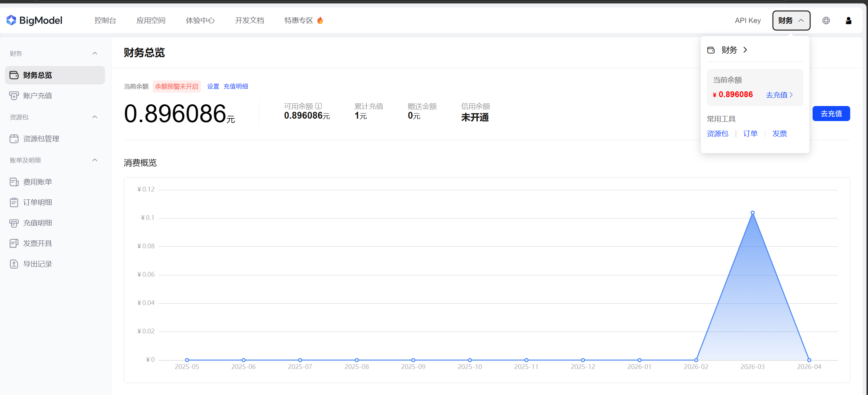This screenshot has height=395, width=868.
Task: Select the 账户充值 sidebar icon
Action: (14, 96)
